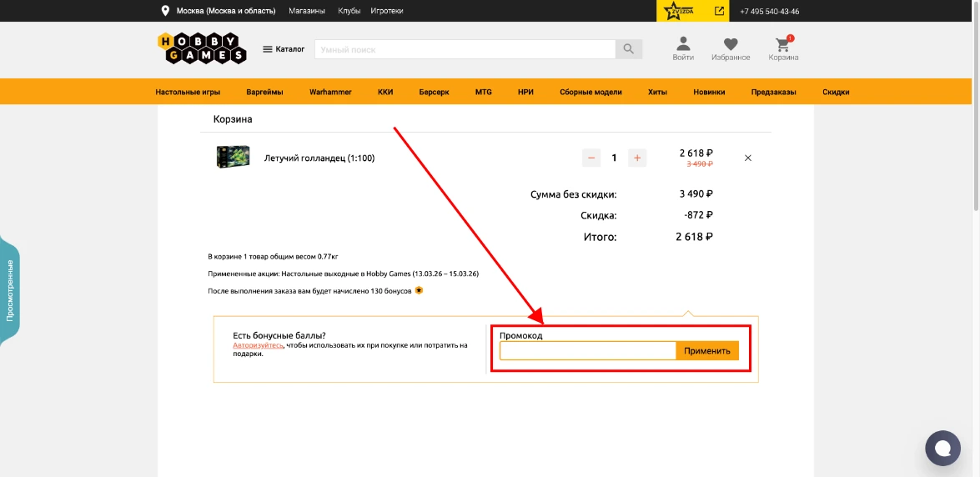Image resolution: width=980 pixels, height=477 pixels.
Task: Click the Сумма без скидки value 3 490 ₽
Action: pos(696,193)
